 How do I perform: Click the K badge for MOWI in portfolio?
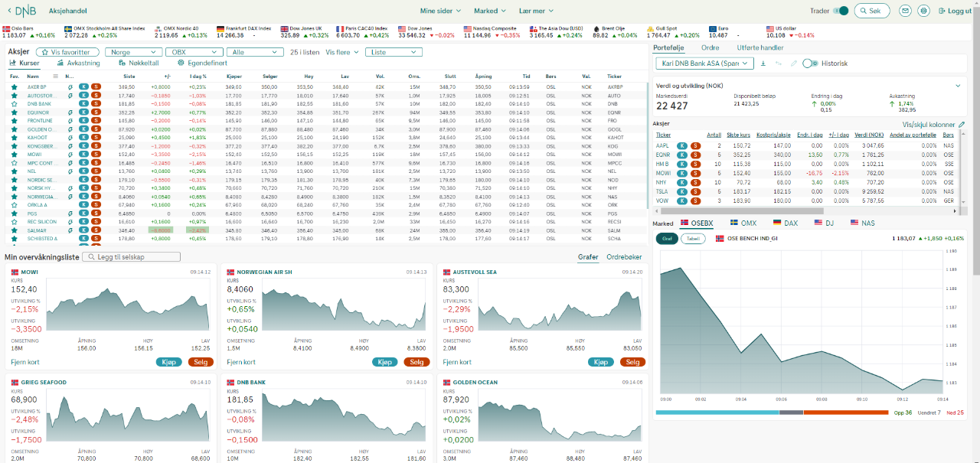681,173
